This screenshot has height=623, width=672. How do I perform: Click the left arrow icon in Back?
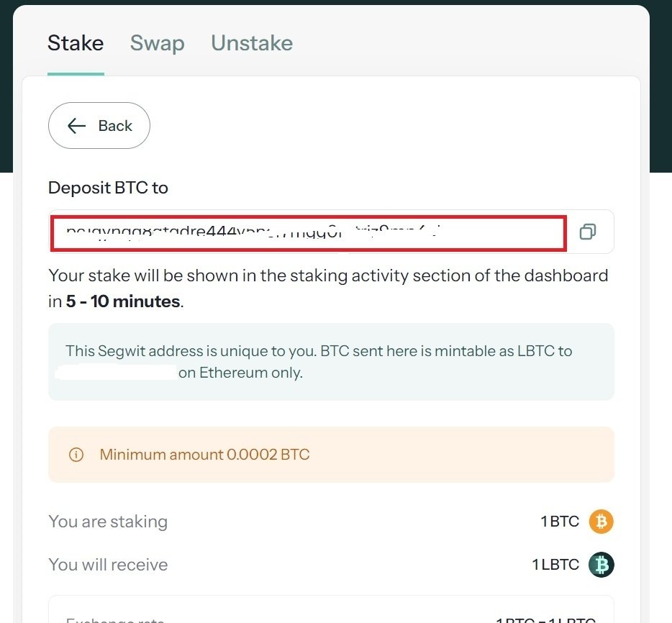click(76, 126)
